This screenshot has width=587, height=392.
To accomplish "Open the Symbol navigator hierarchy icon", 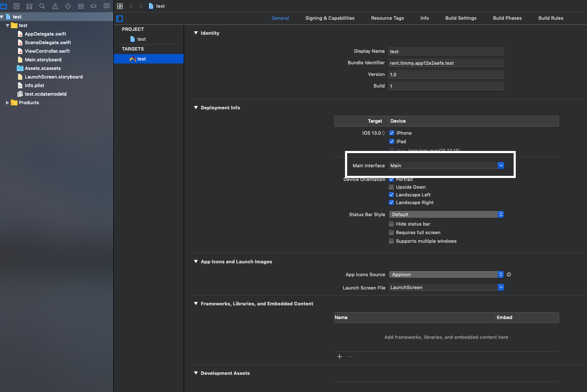I will [x=29, y=6].
